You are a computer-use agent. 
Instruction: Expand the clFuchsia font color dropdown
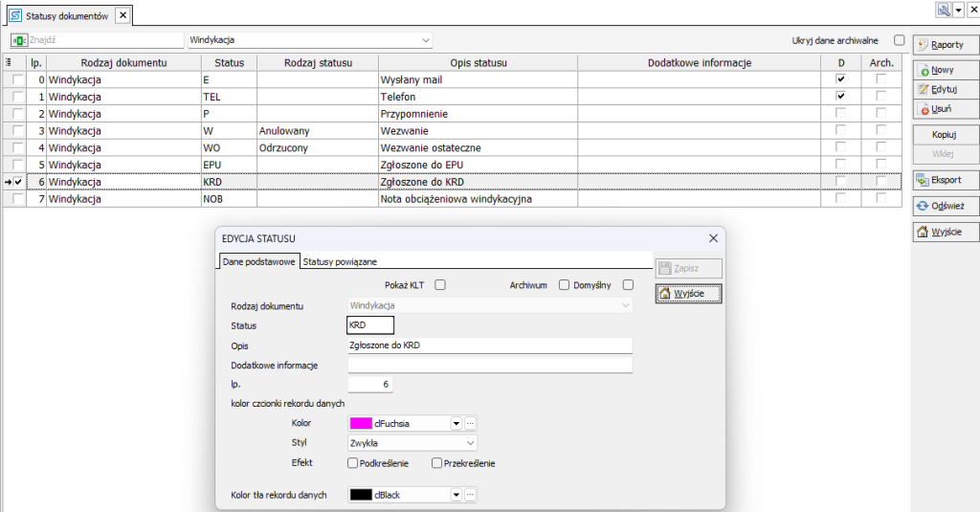tap(456, 424)
